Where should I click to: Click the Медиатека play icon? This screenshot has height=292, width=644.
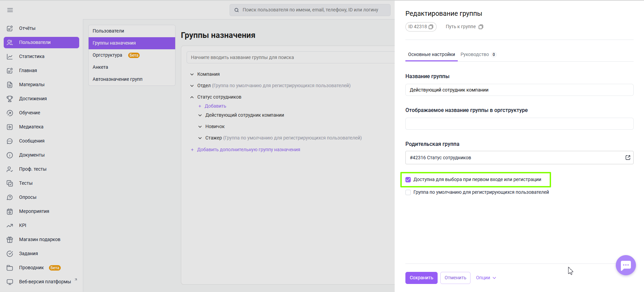pos(10,127)
